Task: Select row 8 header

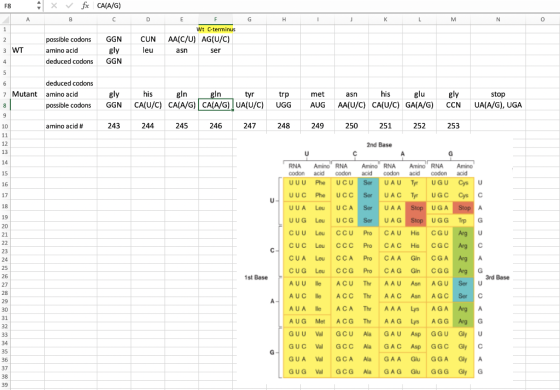Action: 5,105
